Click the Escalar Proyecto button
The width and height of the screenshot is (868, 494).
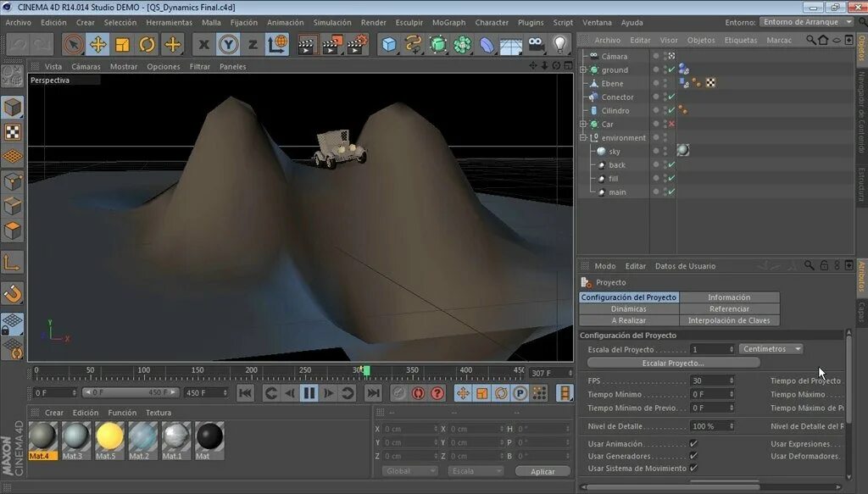pyautogui.click(x=673, y=363)
